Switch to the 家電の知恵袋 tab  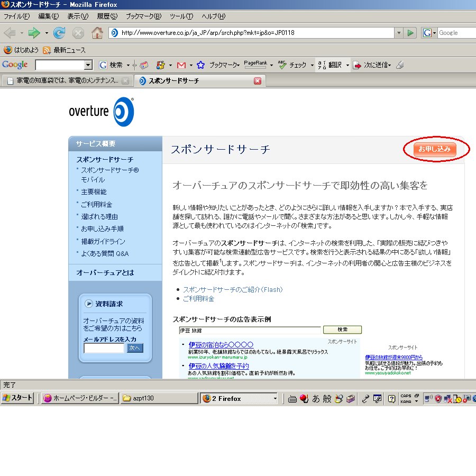click(x=67, y=81)
